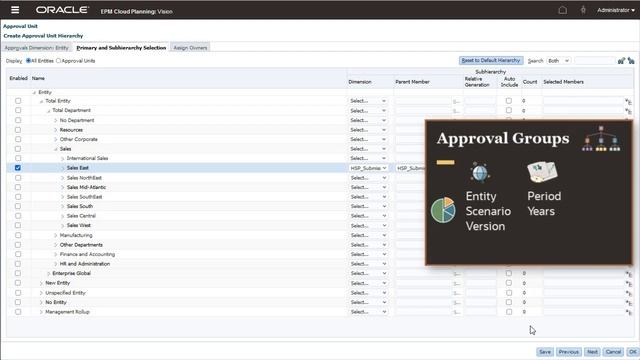Open Dimension dropdown for Sales East
The image size is (640, 360).
click(368, 168)
